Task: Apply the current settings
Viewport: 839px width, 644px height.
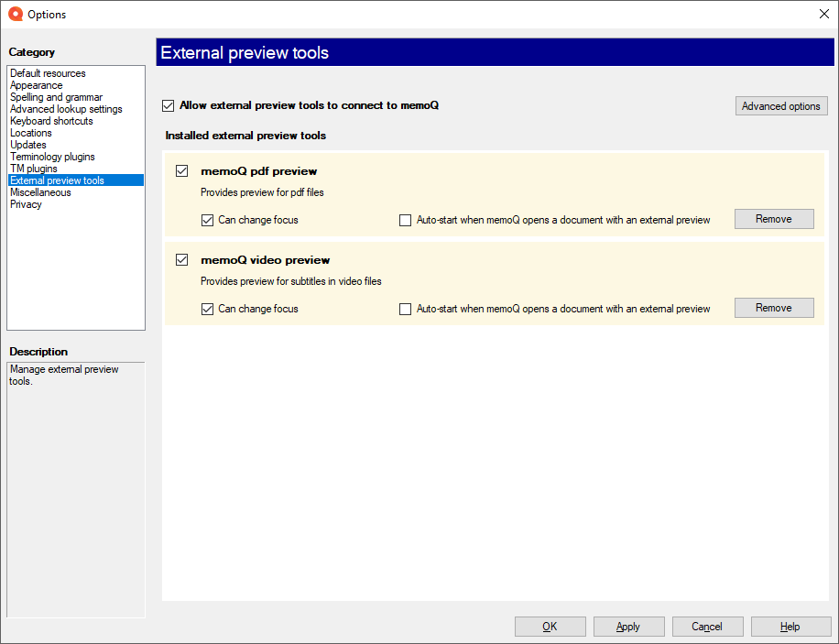Action: tap(628, 627)
